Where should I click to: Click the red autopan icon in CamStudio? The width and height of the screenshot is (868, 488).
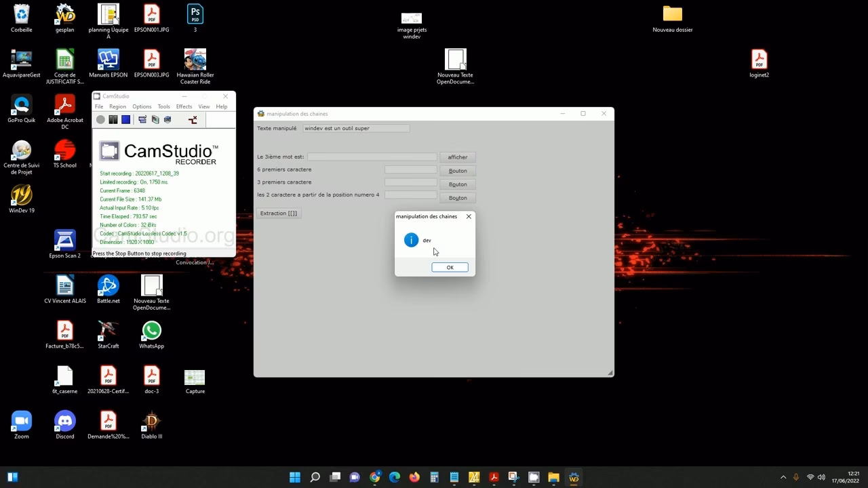[x=193, y=120]
